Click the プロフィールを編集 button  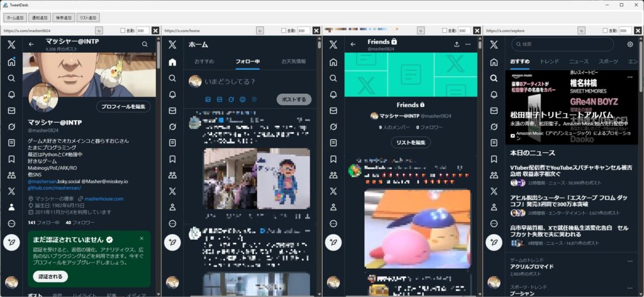pos(123,106)
